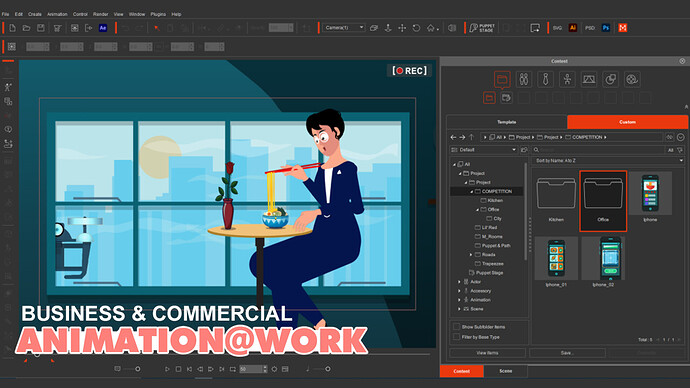Enable Show Subfolder Items checkbox
The width and height of the screenshot is (690, 388).
click(x=456, y=327)
